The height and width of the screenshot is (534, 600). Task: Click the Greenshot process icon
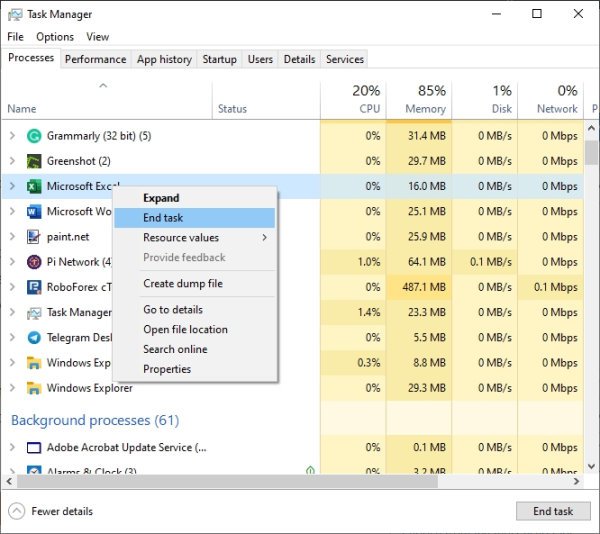point(33,161)
